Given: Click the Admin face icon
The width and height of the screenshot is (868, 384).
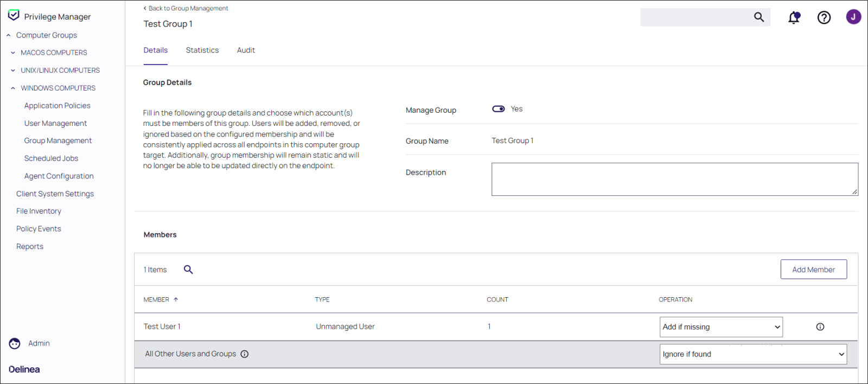Looking at the screenshot, I should (x=15, y=343).
